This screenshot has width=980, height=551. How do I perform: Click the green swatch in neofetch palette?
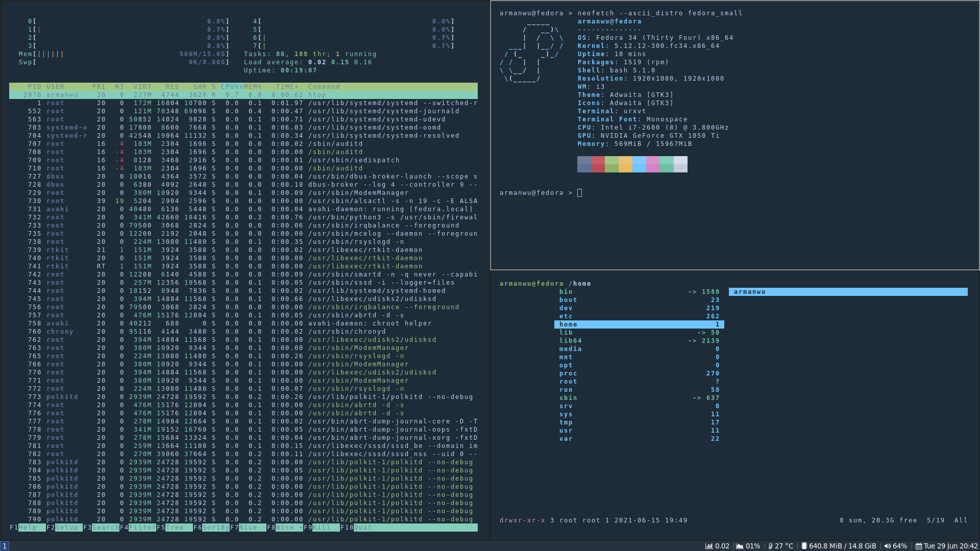pos(611,164)
